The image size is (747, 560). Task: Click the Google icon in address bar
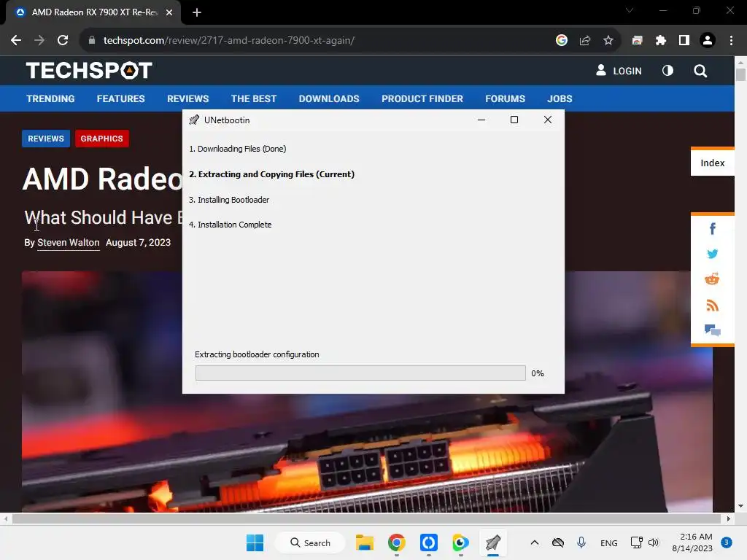[x=562, y=41]
